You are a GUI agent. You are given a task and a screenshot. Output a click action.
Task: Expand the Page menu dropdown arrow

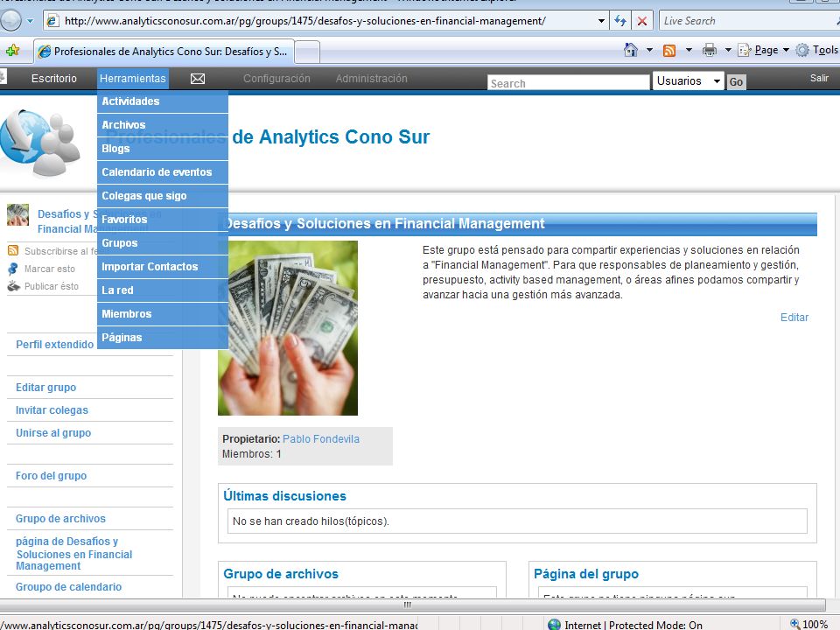[x=786, y=51]
